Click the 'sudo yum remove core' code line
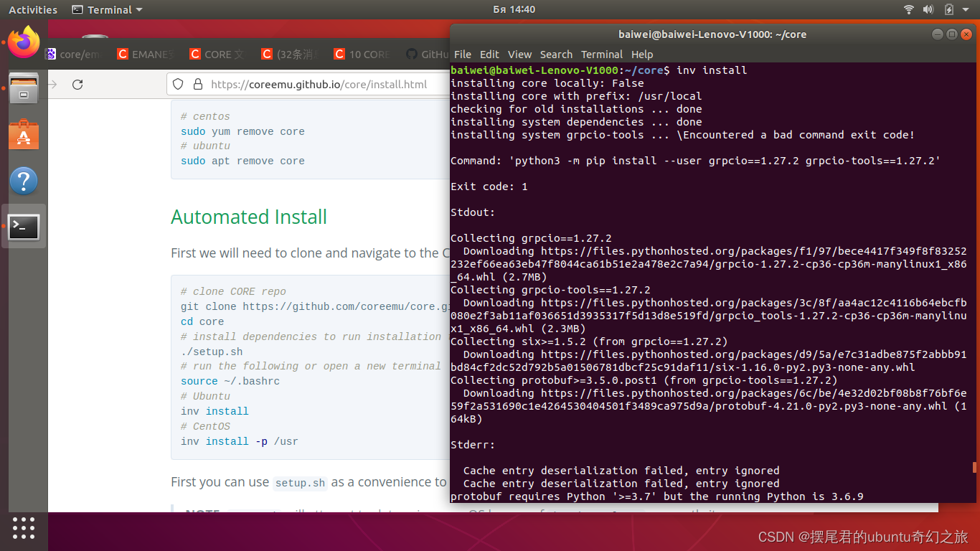Image resolution: width=980 pixels, height=551 pixels. coord(242,132)
